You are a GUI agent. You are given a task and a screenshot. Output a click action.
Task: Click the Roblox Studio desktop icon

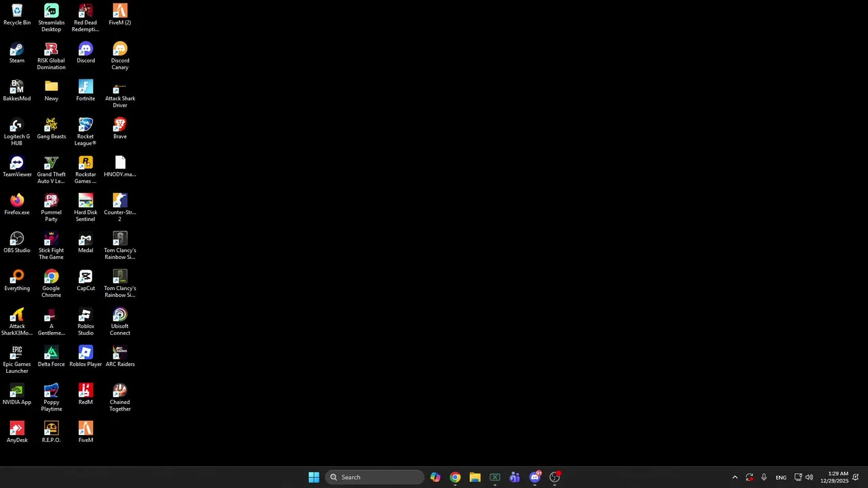coord(85,322)
